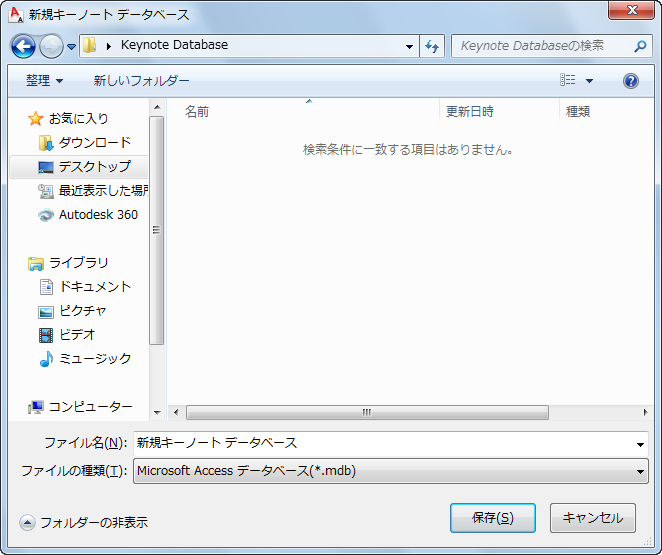Click the navigation pane scroll up arrow
662x555 pixels.
(157, 107)
